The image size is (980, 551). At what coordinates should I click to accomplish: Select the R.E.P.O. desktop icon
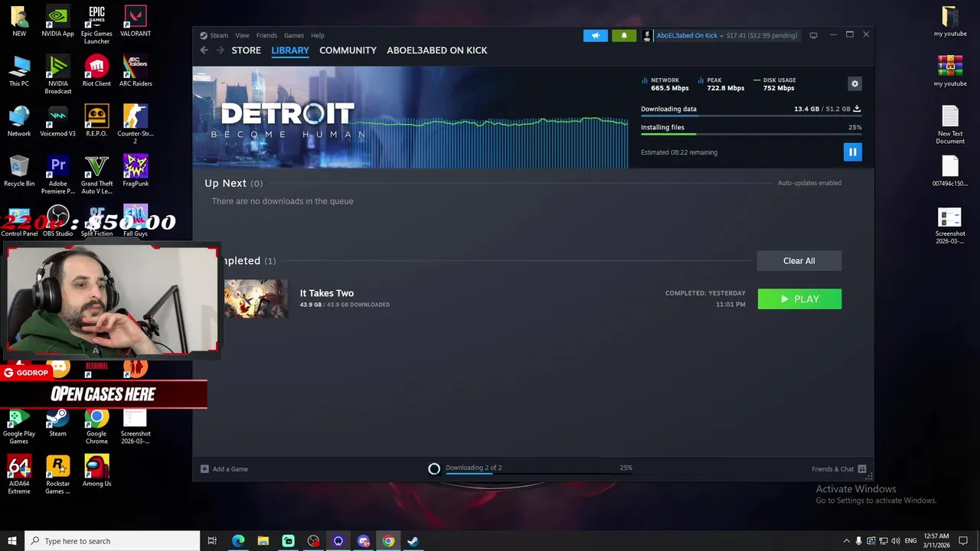point(96,121)
